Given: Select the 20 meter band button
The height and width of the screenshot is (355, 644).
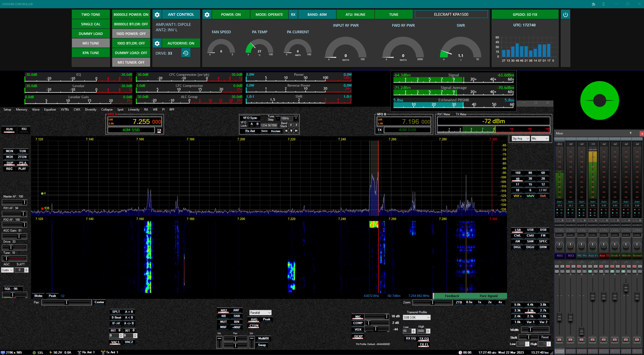Looking at the screenshot, I should pyautogui.click(x=543, y=178).
